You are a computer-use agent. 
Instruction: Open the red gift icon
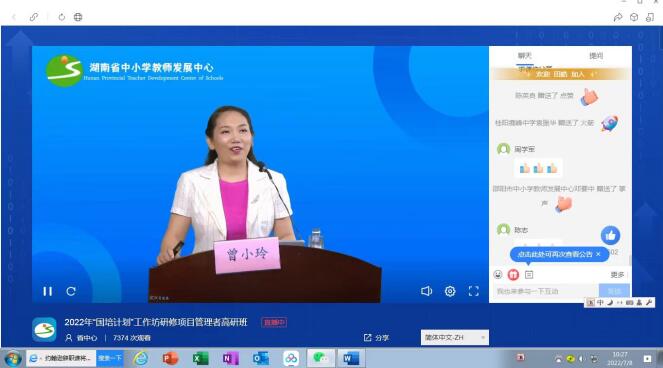pyautogui.click(x=513, y=275)
